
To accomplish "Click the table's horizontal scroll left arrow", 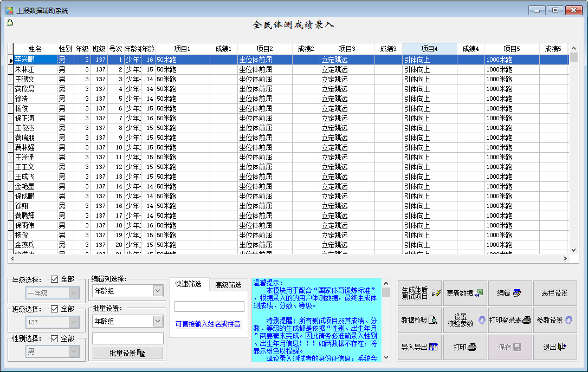I will 12,258.
